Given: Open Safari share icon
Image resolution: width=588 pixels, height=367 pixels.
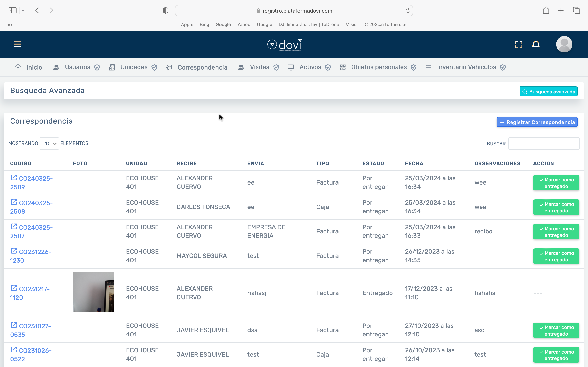Looking at the screenshot, I should coord(546,10).
